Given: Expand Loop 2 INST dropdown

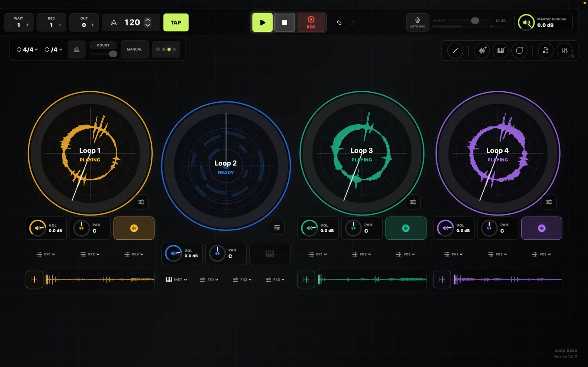Looking at the screenshot, I should 176,280.
